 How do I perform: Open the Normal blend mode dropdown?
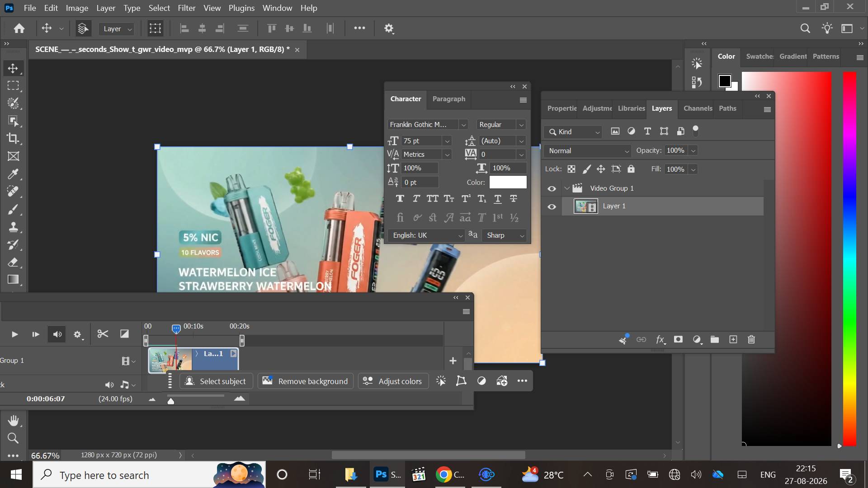coord(588,151)
